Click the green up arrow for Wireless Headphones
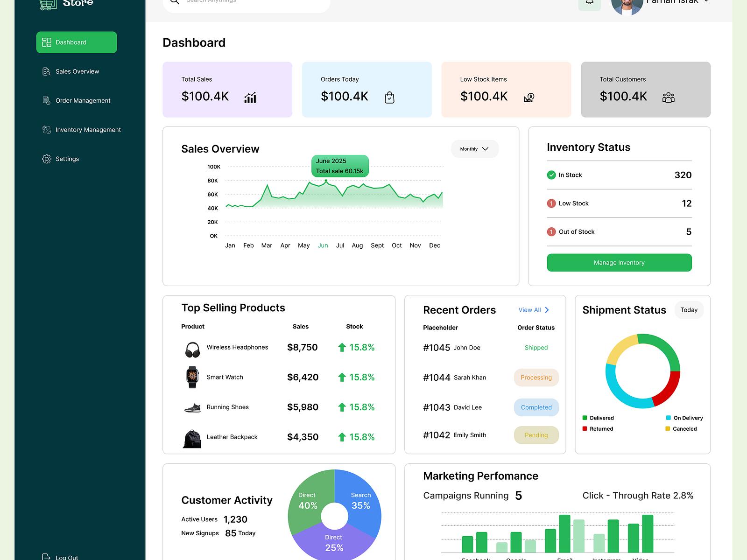747x560 pixels. pos(342,347)
